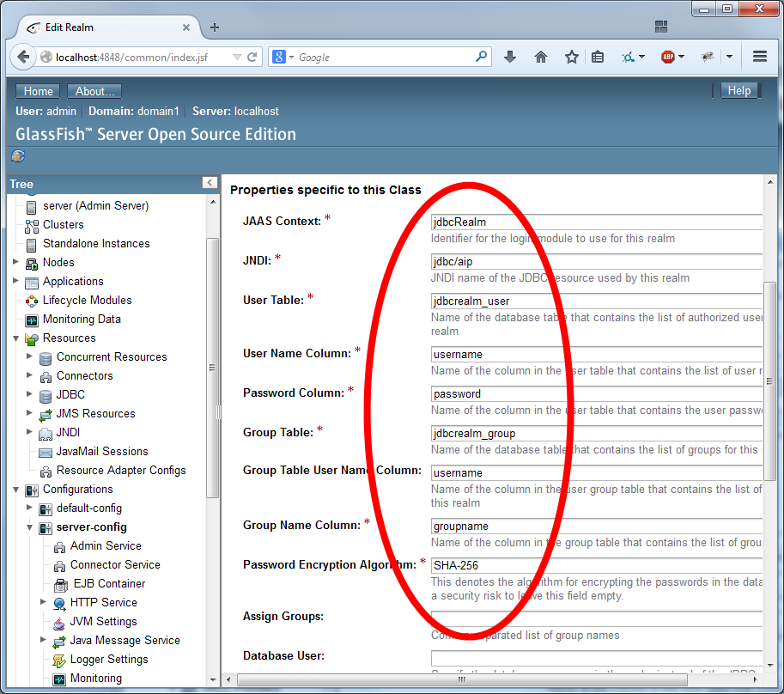Screen dimensions: 784x694
Task: Select the Edit Realm browser tab
Action: coord(103,27)
